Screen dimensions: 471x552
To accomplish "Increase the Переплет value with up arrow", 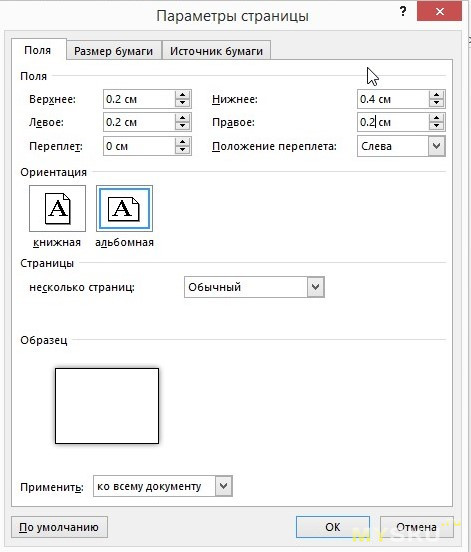I will (x=182, y=142).
